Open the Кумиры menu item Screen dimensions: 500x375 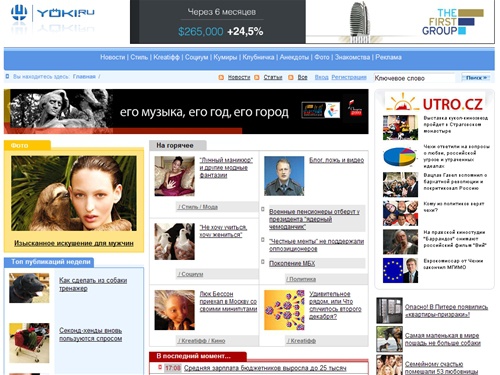coord(225,57)
